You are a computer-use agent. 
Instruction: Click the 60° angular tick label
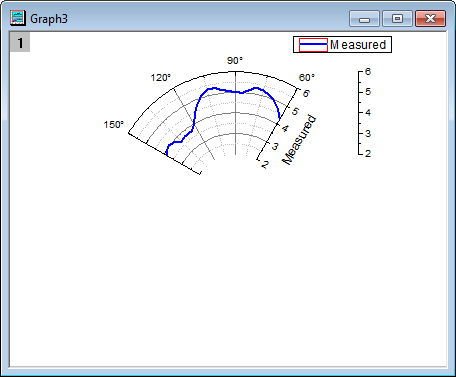click(x=307, y=78)
